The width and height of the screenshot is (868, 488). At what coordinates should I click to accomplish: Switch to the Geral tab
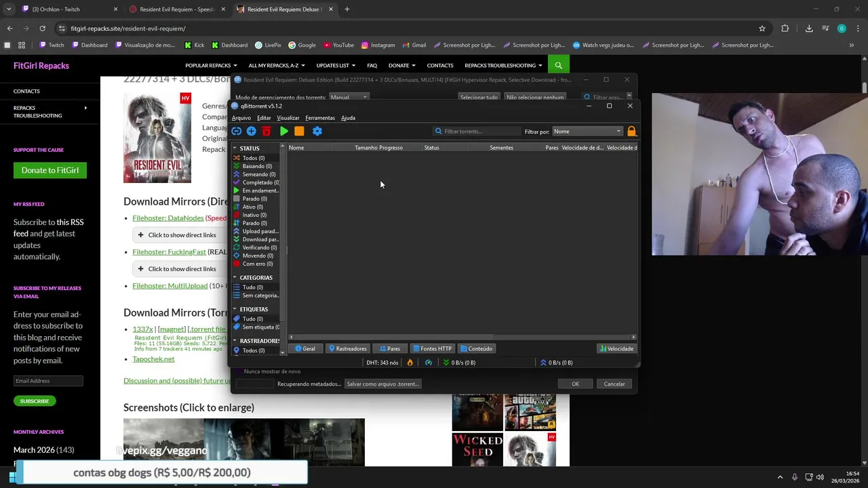click(304, 348)
